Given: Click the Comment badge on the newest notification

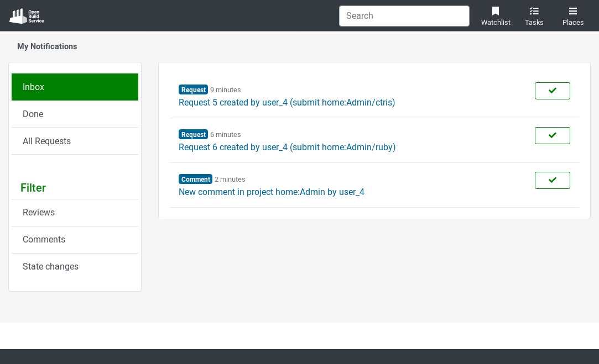Looking at the screenshot, I should pos(195,179).
